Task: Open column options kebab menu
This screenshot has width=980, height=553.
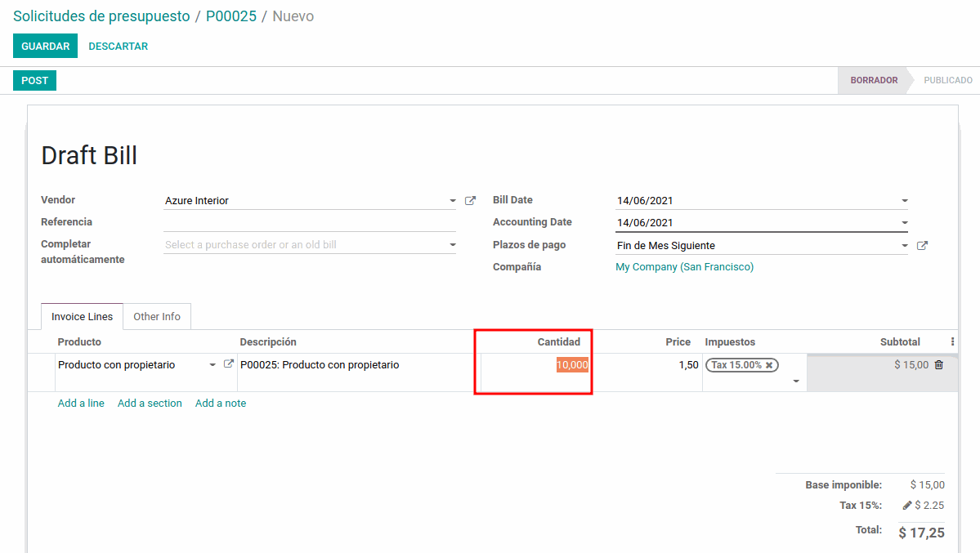Action: click(x=952, y=342)
